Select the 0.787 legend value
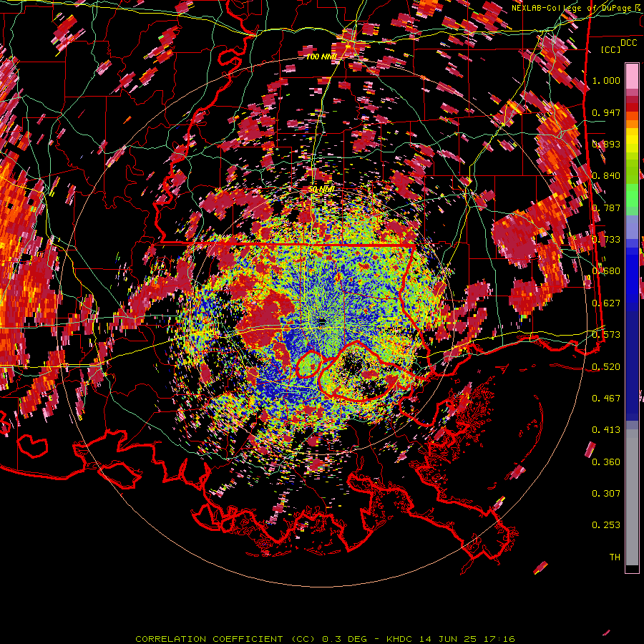 click(606, 208)
